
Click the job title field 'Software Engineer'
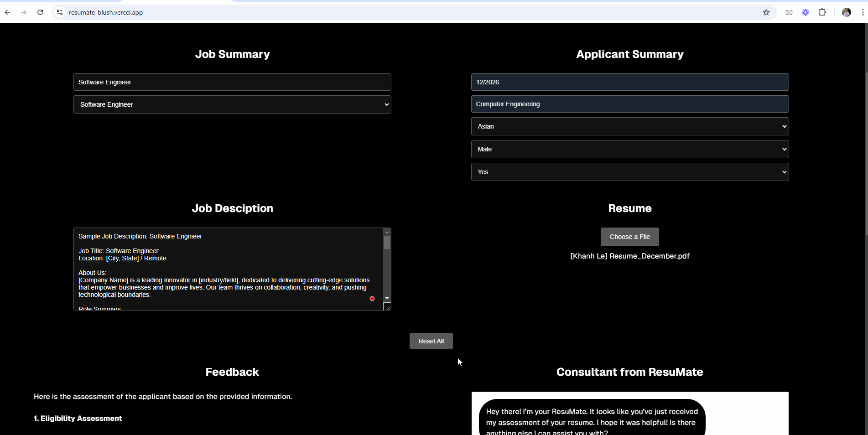pos(232,82)
